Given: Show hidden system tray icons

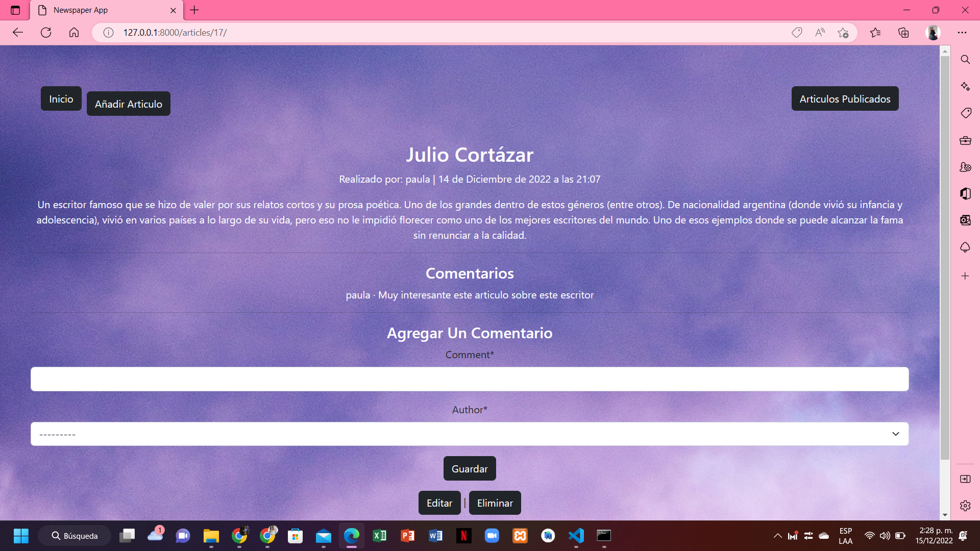Looking at the screenshot, I should (x=777, y=536).
